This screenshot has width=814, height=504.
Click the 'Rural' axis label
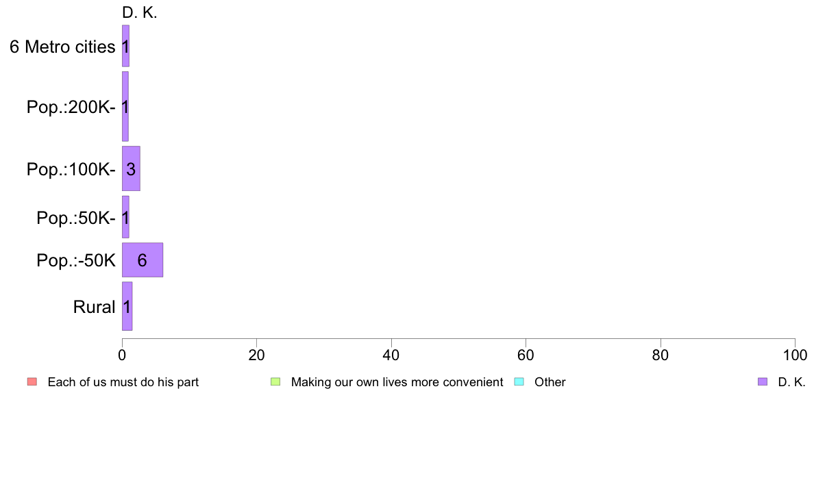(94, 307)
